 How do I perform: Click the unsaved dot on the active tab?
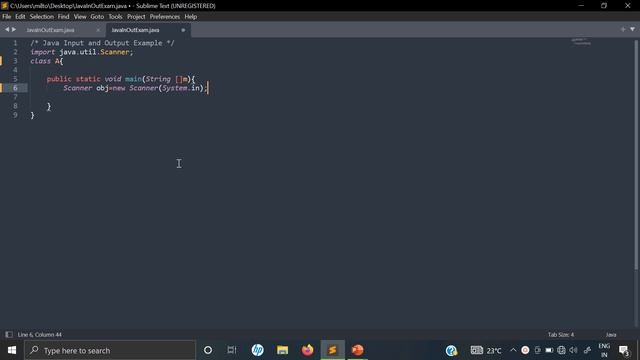(x=183, y=30)
